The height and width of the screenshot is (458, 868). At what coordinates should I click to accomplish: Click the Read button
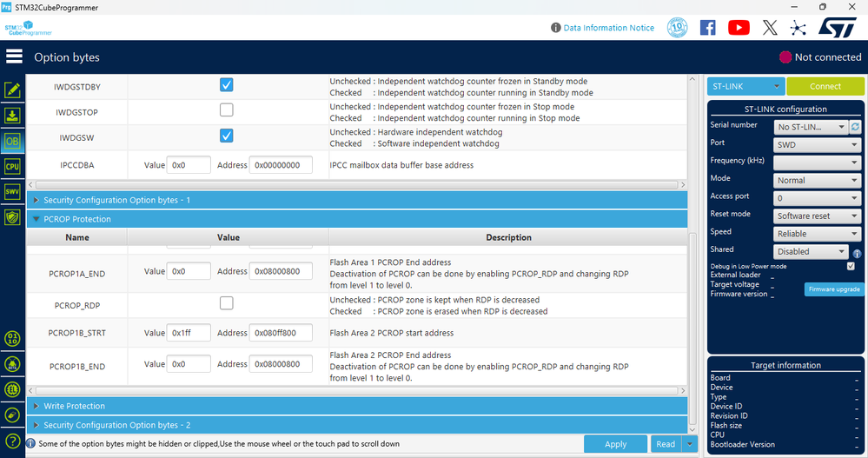[x=666, y=444]
